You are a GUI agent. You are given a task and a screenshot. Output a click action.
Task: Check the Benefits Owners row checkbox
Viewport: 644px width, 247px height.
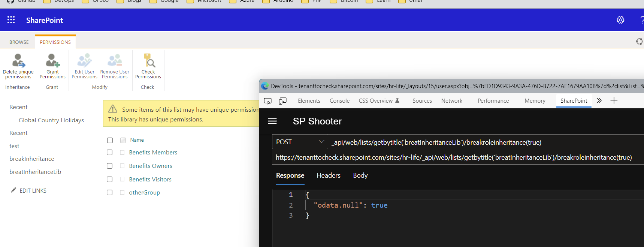tap(109, 166)
